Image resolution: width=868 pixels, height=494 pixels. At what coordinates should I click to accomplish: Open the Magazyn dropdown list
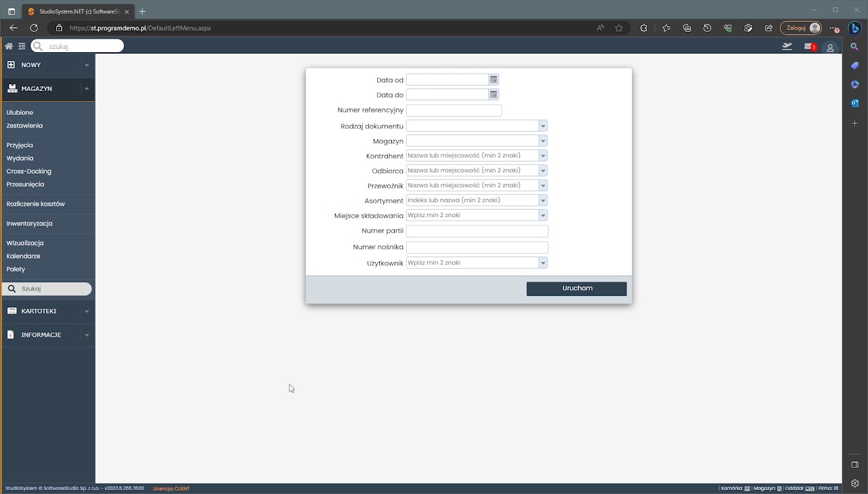tap(543, 141)
